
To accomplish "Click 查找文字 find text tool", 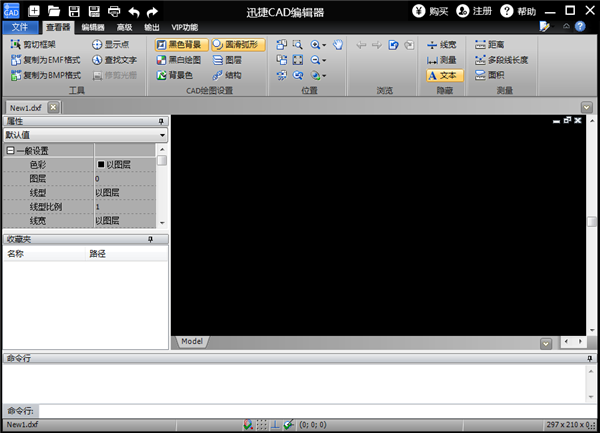I will [x=114, y=60].
